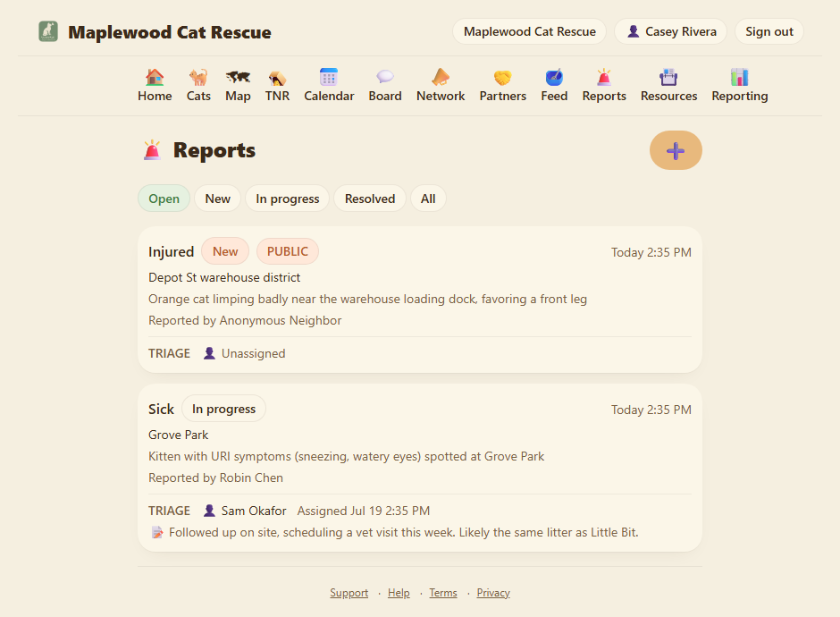Click the New status badge on Injured report
This screenshot has height=617, width=840.
[x=225, y=251]
